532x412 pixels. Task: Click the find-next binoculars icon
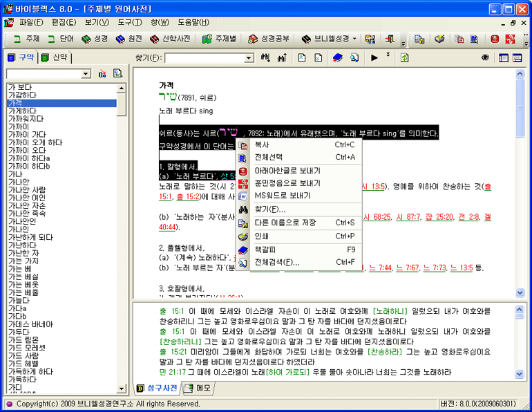point(265,57)
